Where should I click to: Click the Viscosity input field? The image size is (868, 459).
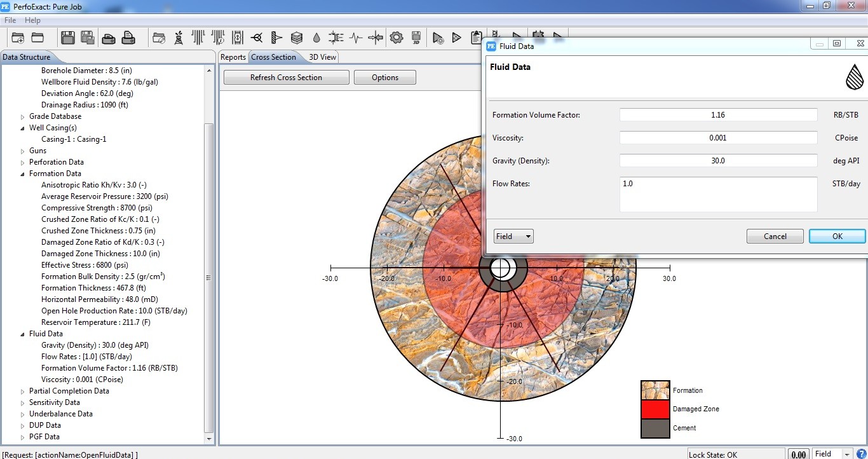[x=718, y=138]
